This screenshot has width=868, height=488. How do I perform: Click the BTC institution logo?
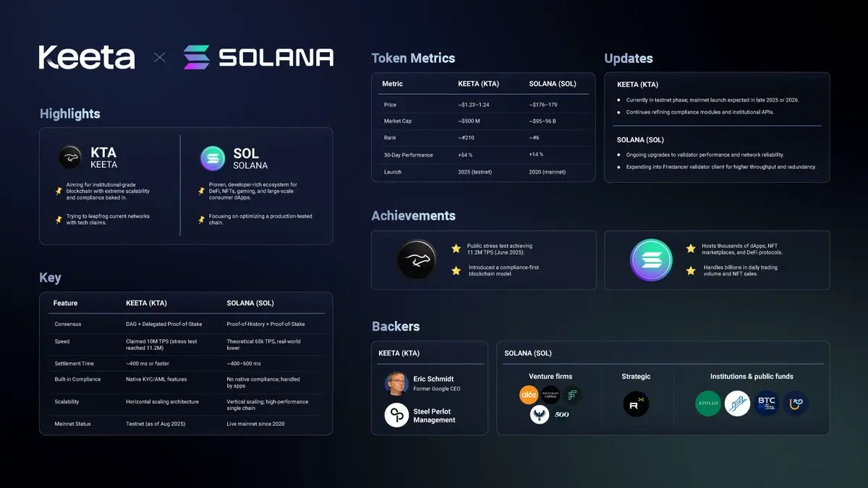pyautogui.click(x=766, y=403)
